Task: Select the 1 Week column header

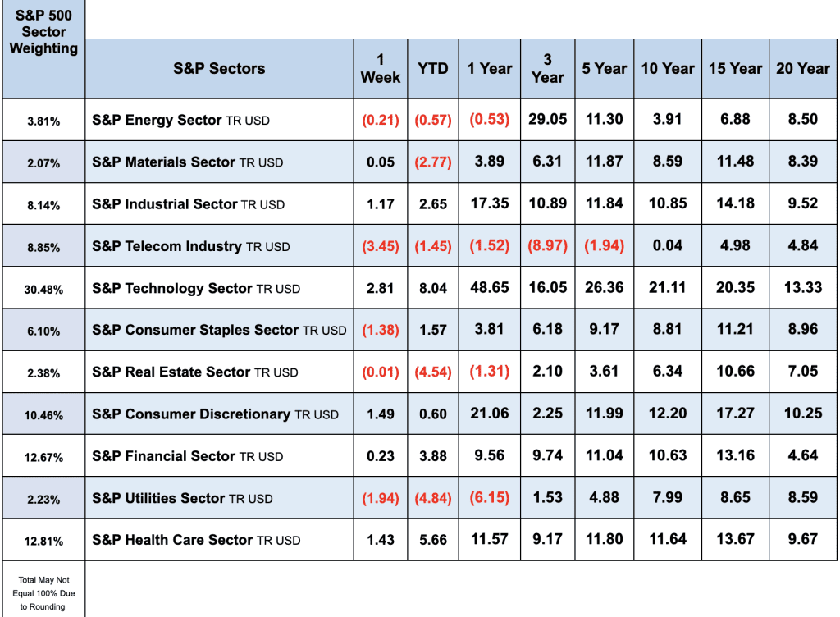Action: 381,69
